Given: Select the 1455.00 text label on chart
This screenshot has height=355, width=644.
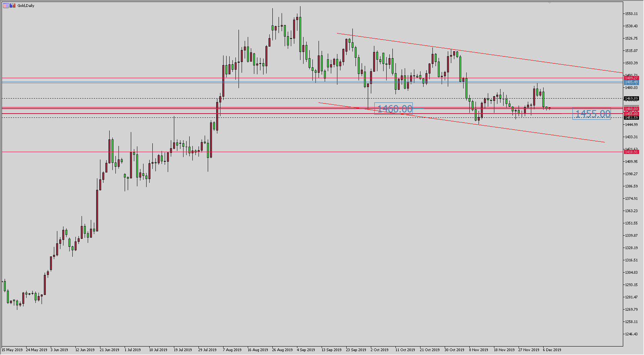Looking at the screenshot, I should 592,114.
